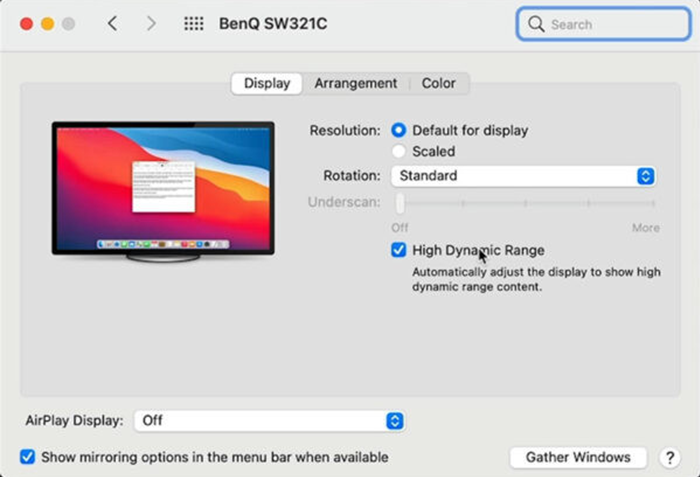Click the BenQ monitor preview thumbnail

(x=163, y=190)
